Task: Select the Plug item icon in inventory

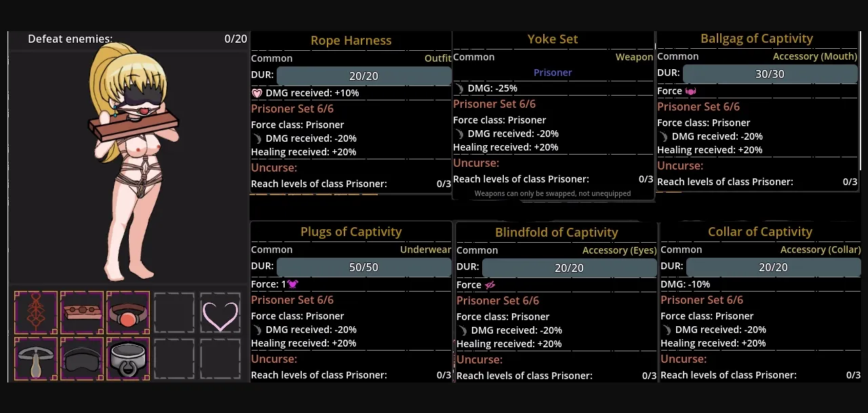Action: point(35,358)
